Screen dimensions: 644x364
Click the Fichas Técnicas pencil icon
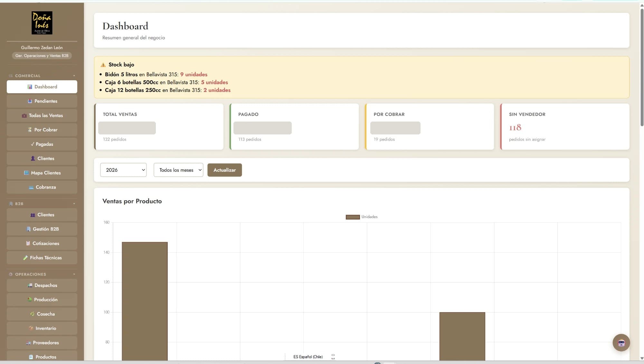click(x=25, y=258)
